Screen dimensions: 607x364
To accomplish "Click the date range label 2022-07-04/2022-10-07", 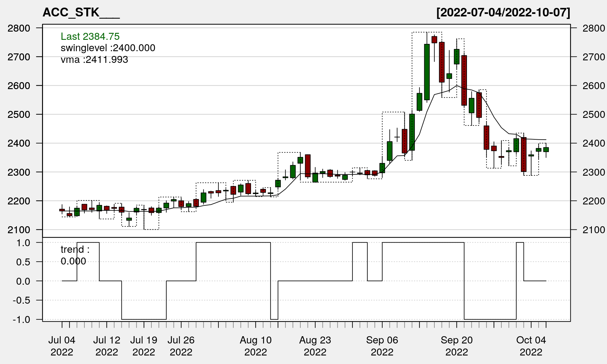I will (503, 13).
